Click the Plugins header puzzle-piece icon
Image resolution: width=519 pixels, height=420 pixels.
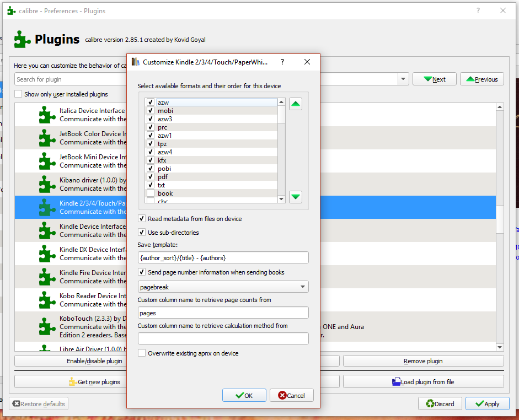(x=22, y=39)
